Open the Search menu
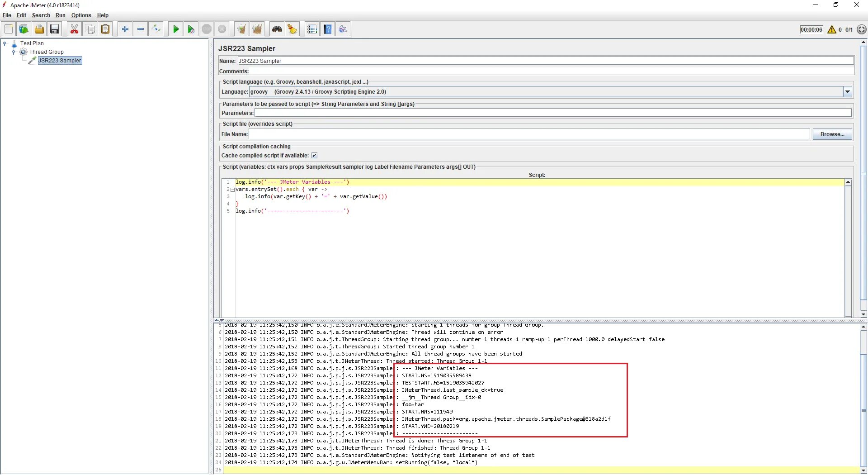 (41, 15)
